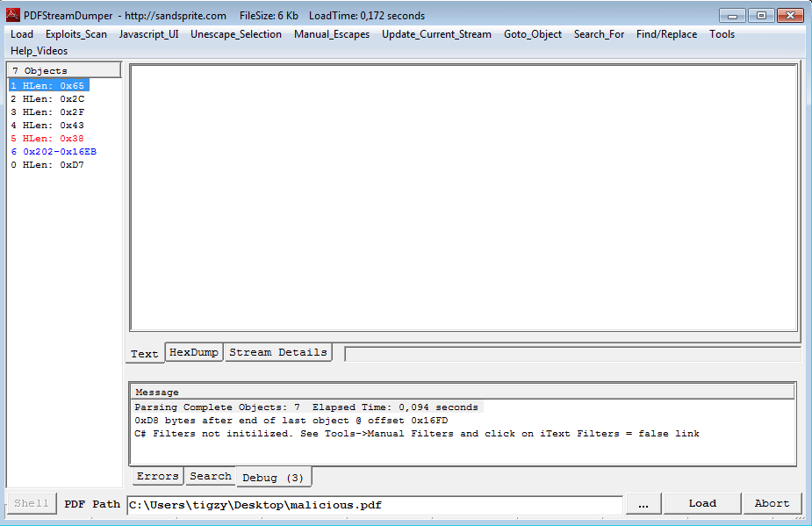Click the PDF Path input field
This screenshot has height=526, width=812.
tap(375, 505)
